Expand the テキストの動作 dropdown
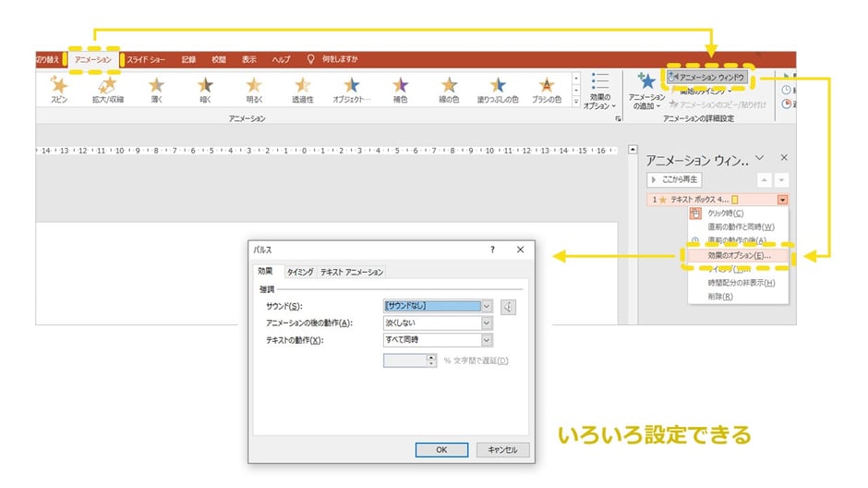The image size is (868, 488). (x=487, y=339)
